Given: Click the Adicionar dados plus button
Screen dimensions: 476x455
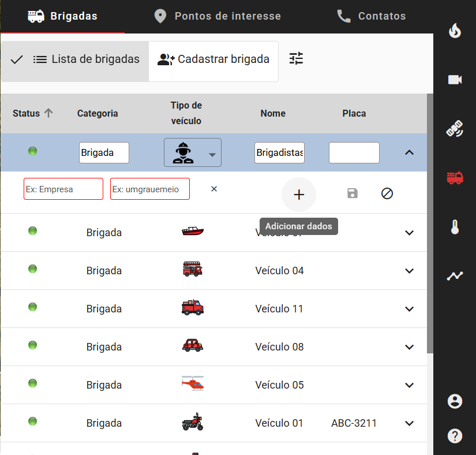Looking at the screenshot, I should pyautogui.click(x=299, y=195).
